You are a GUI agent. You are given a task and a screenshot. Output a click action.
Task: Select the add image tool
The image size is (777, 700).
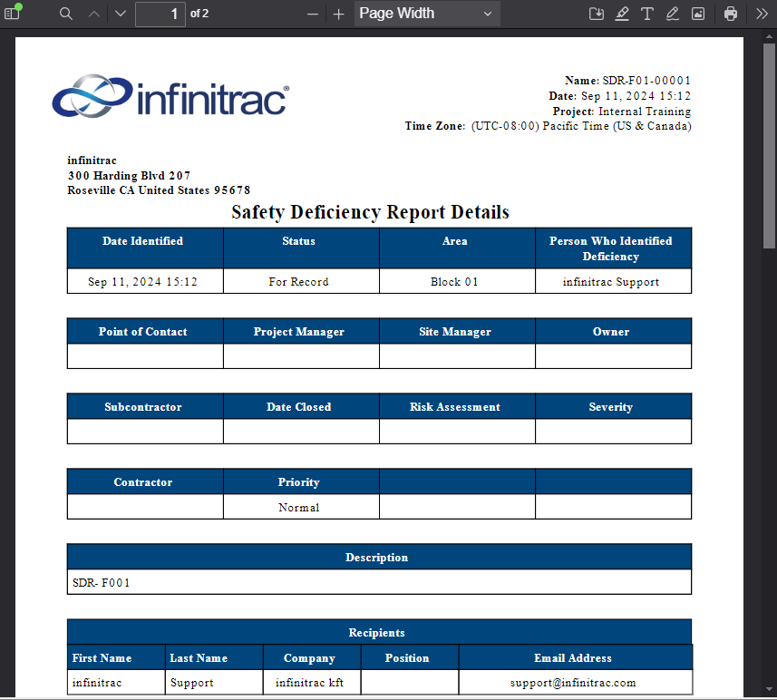click(x=698, y=14)
